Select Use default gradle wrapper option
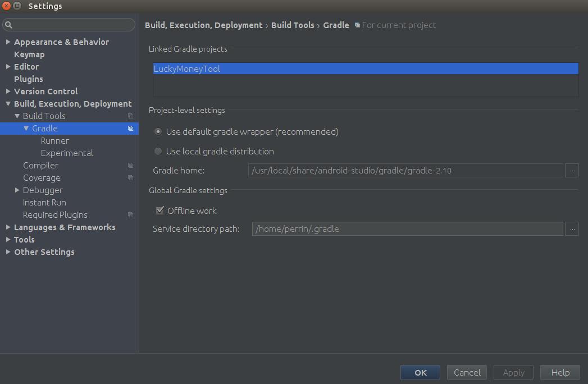 [x=158, y=131]
